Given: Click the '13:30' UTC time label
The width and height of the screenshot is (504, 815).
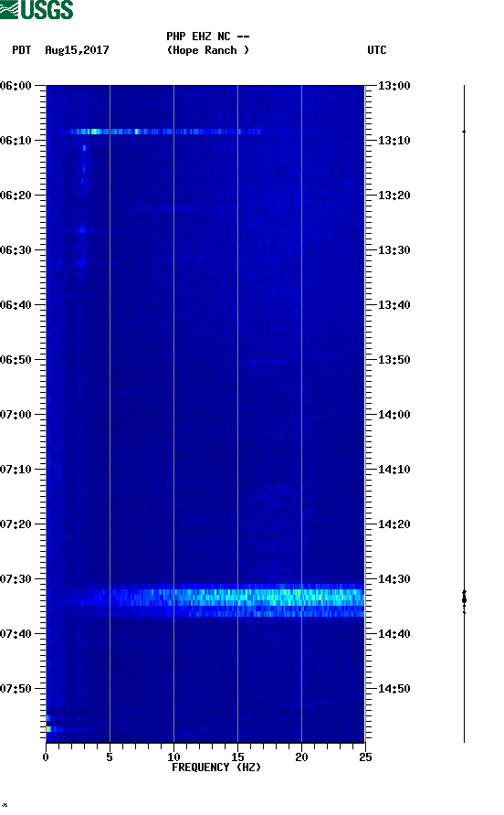Looking at the screenshot, I should 394,250.
